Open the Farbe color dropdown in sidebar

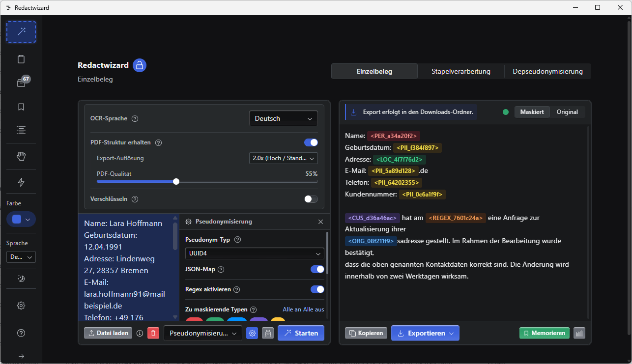click(21, 219)
